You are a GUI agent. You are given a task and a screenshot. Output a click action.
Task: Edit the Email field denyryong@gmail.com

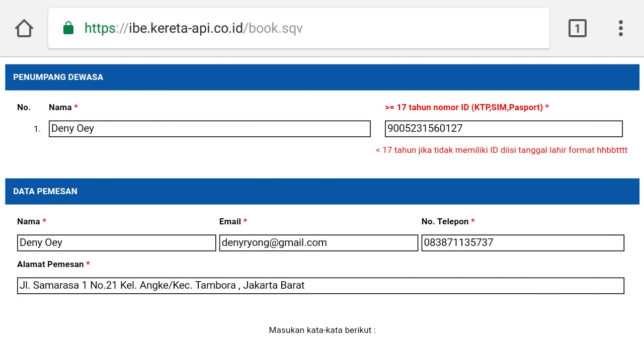click(318, 243)
